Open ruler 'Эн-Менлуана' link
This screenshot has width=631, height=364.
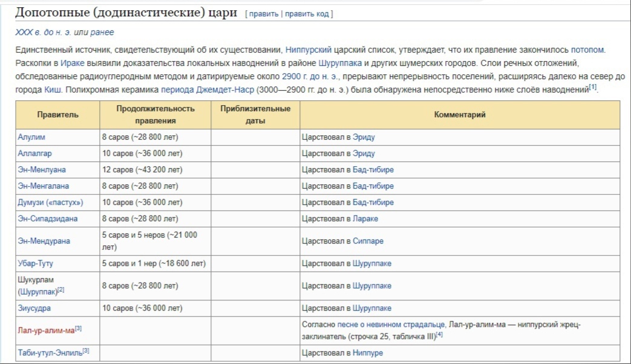click(42, 170)
